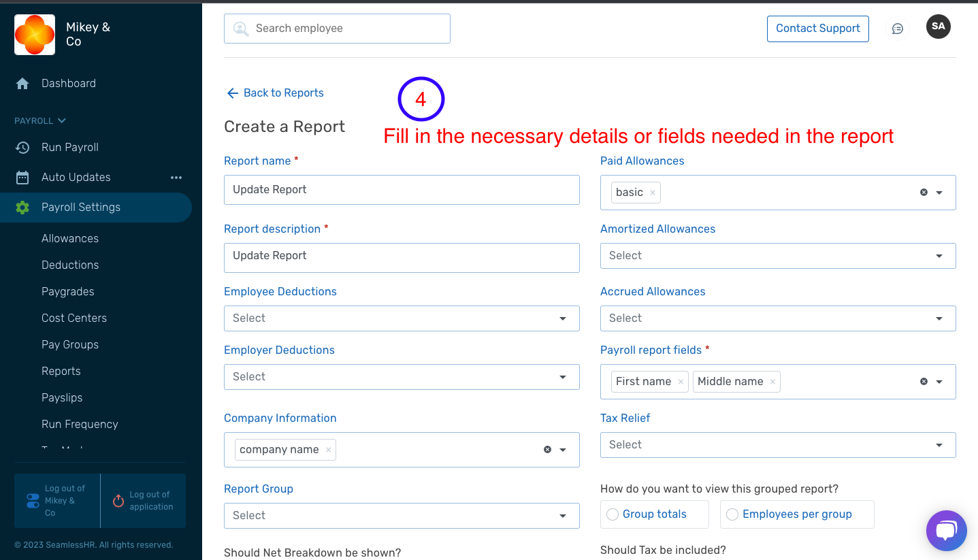Select the Run Payroll clock icon
The height and width of the screenshot is (560, 978).
tap(21, 147)
